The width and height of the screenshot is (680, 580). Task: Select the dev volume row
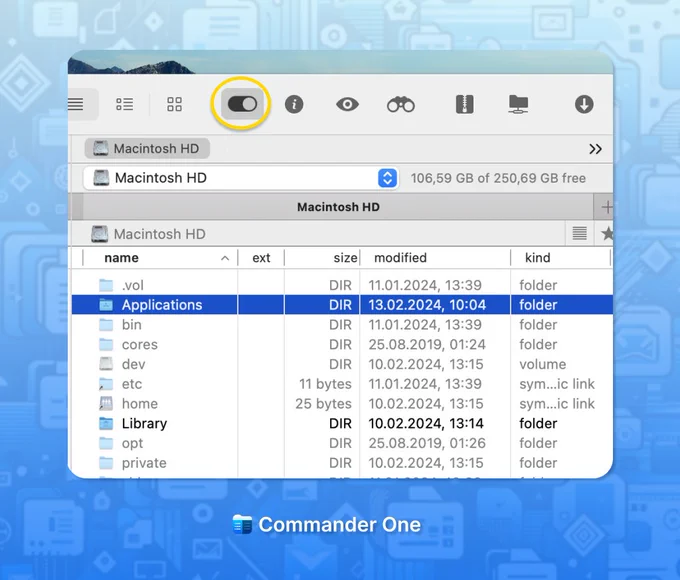click(342, 364)
